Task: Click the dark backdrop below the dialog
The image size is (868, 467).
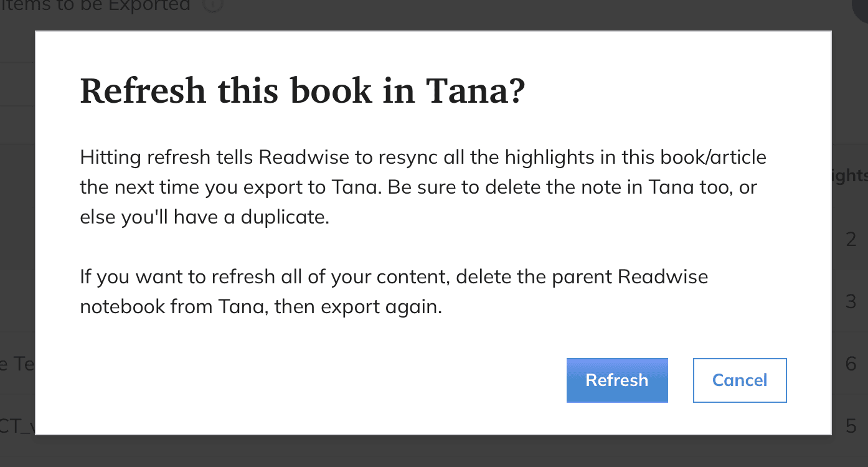Action: tap(433, 451)
